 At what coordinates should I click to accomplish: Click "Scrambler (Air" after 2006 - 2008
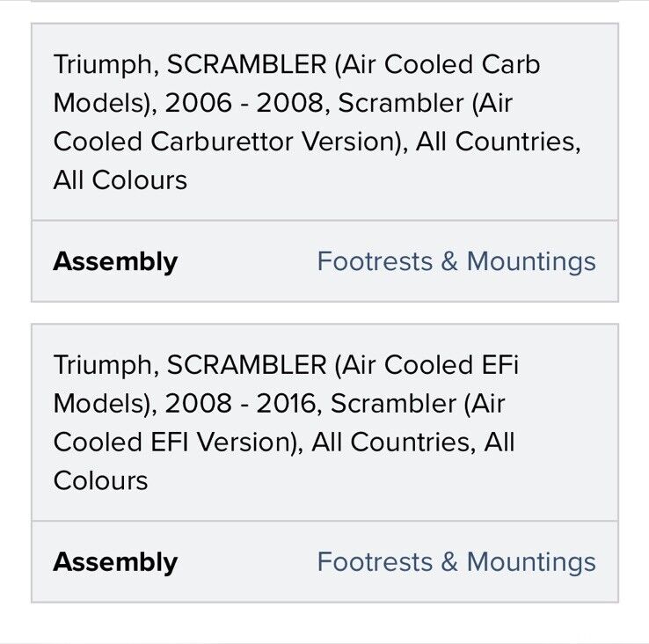[426, 103]
